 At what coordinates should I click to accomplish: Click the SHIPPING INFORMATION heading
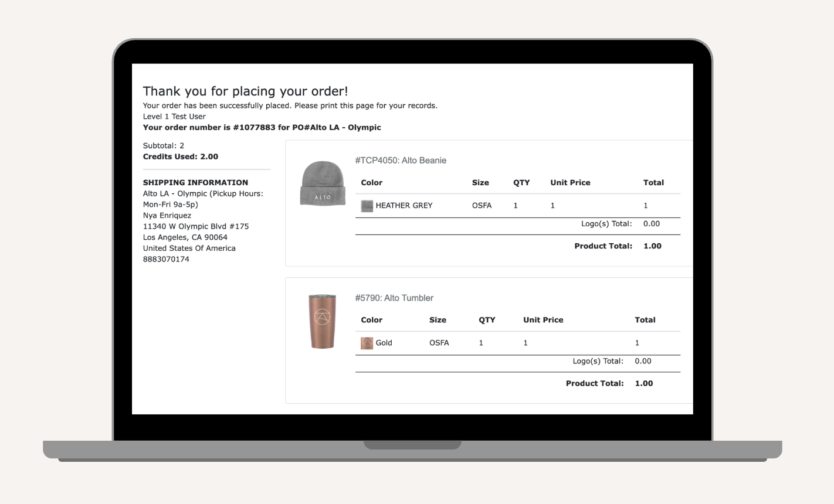click(x=195, y=182)
